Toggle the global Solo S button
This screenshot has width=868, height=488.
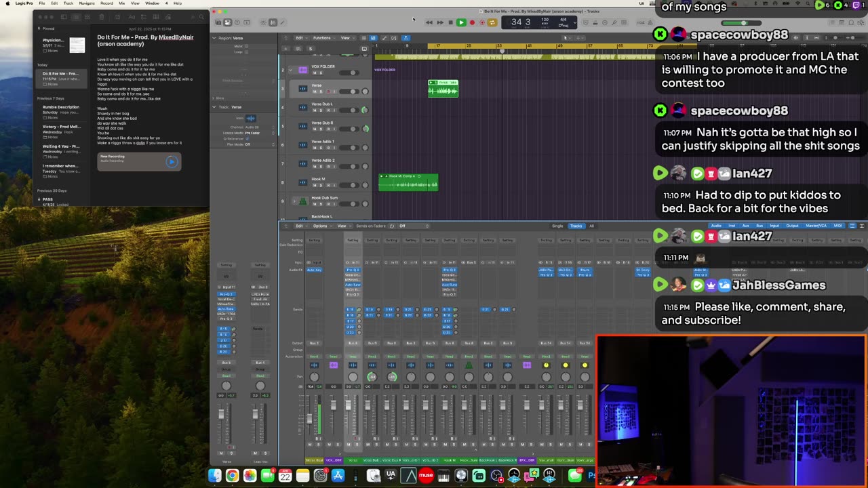[310, 49]
